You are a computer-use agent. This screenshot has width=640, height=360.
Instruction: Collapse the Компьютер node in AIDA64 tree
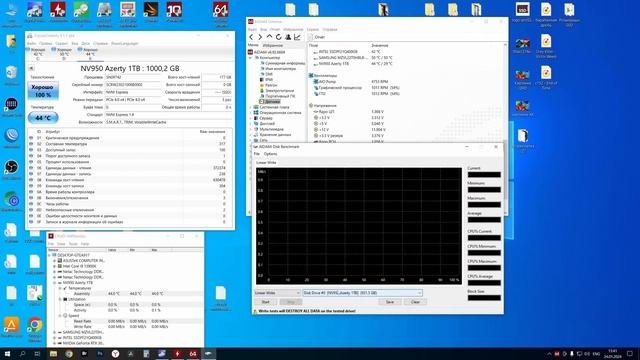tap(251, 58)
